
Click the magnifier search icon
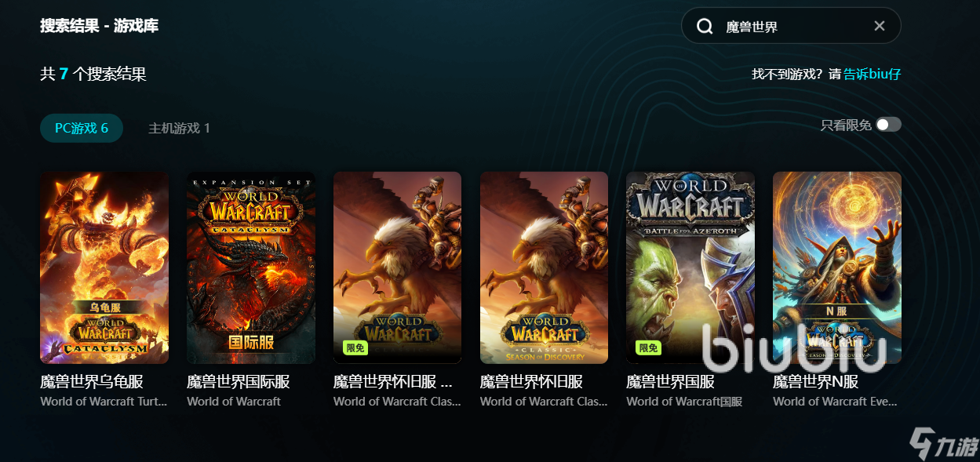click(x=705, y=27)
